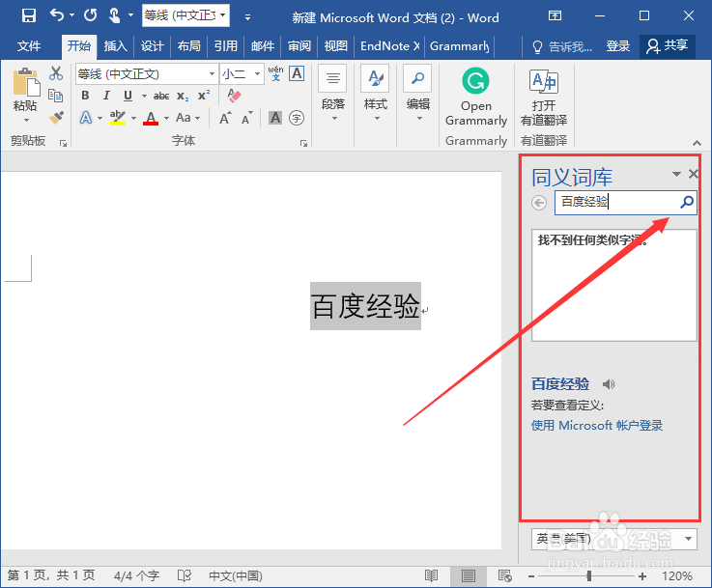Grow font size with larger A
This screenshot has width=712, height=588.
point(225,118)
